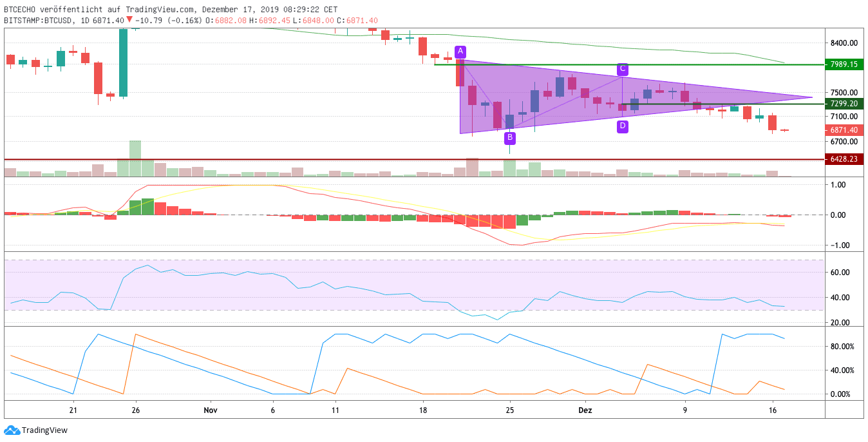Click the TradingView cloud logo icon
This screenshot has height=442, width=868.
(x=12, y=430)
